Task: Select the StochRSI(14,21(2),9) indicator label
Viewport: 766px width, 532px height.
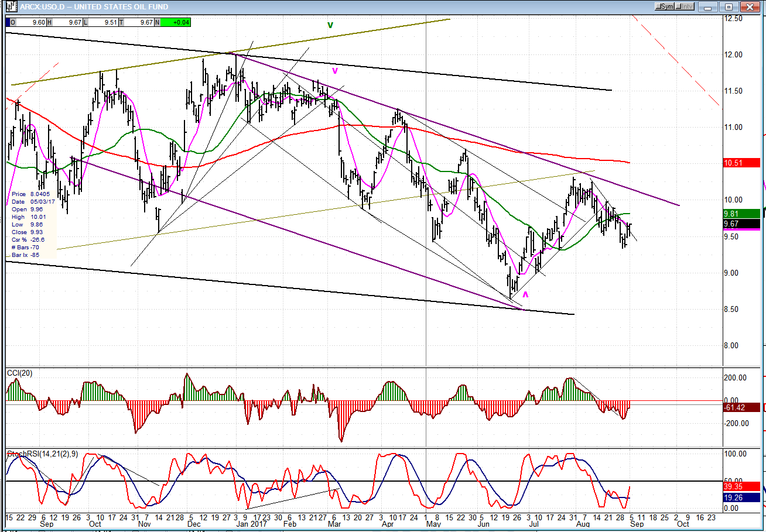Action: pyautogui.click(x=41, y=454)
